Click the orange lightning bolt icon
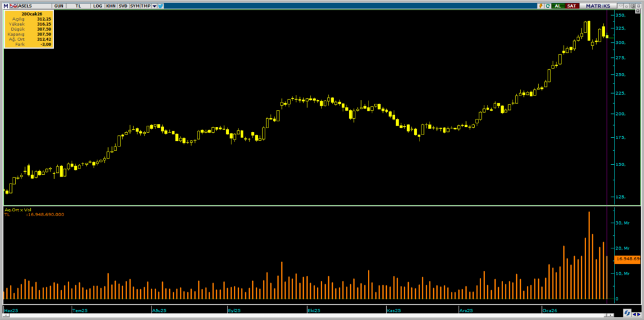 pos(540,6)
